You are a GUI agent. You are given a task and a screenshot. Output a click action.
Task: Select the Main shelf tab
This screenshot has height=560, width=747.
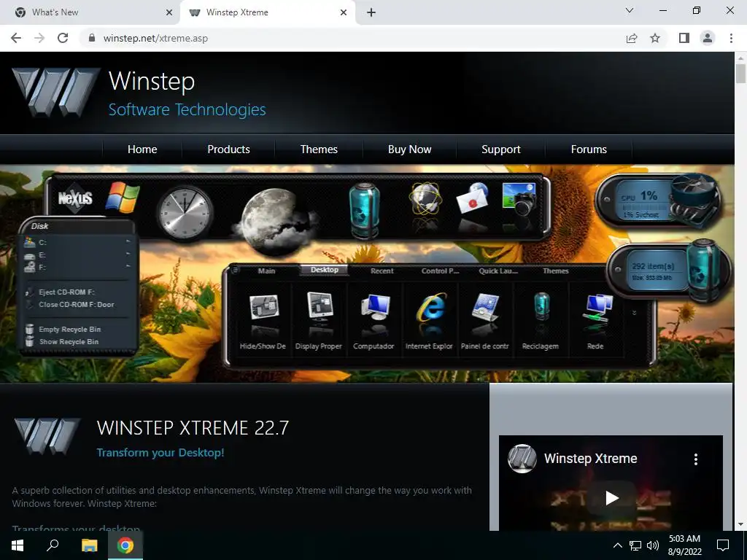click(267, 271)
